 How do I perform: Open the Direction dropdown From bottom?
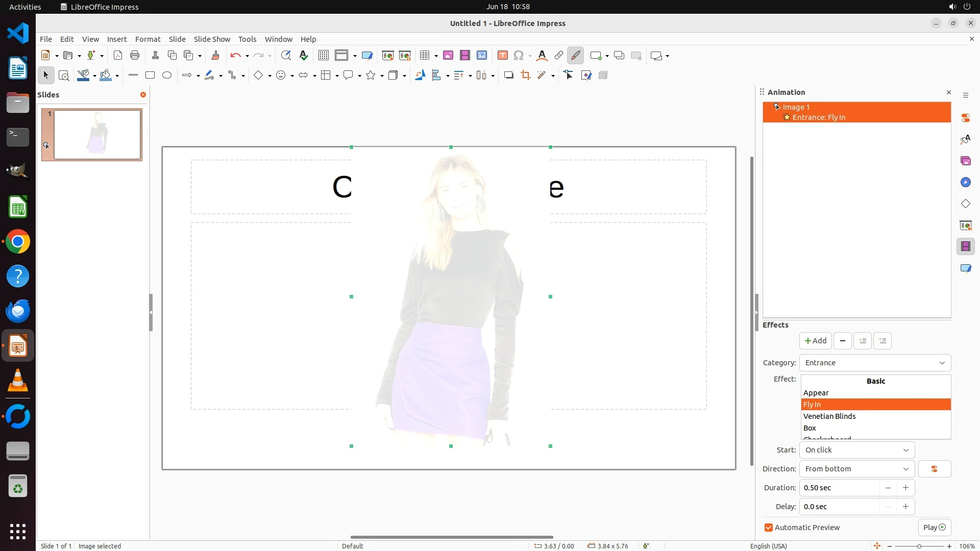tap(856, 469)
